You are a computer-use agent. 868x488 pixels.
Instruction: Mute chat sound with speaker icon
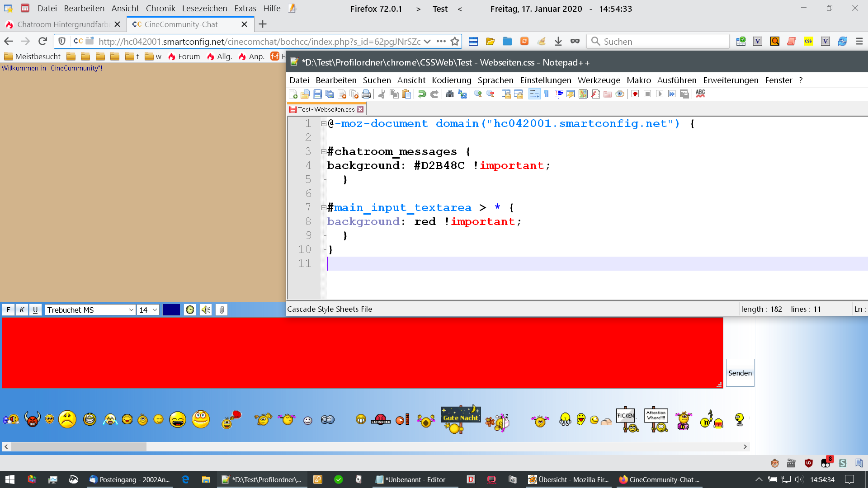pyautogui.click(x=206, y=310)
